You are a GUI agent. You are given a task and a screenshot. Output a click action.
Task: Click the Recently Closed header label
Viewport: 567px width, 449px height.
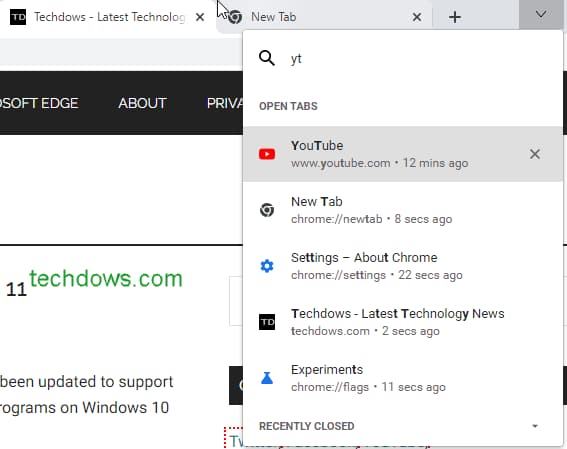click(306, 426)
